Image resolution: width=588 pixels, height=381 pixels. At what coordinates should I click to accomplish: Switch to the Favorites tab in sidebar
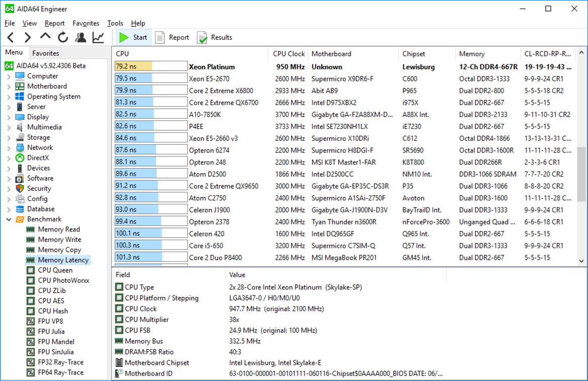tap(45, 53)
